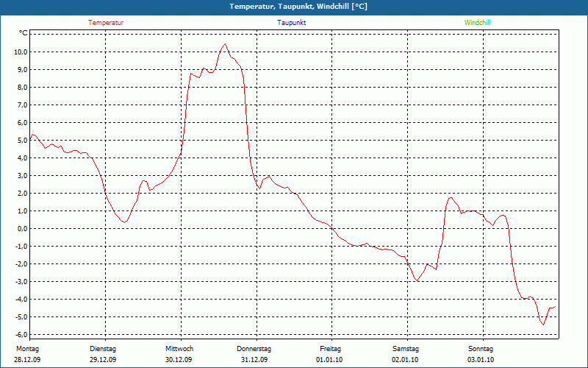The height and width of the screenshot is (368, 588).
Task: Click the date 03.01.10
Action: tap(481, 360)
